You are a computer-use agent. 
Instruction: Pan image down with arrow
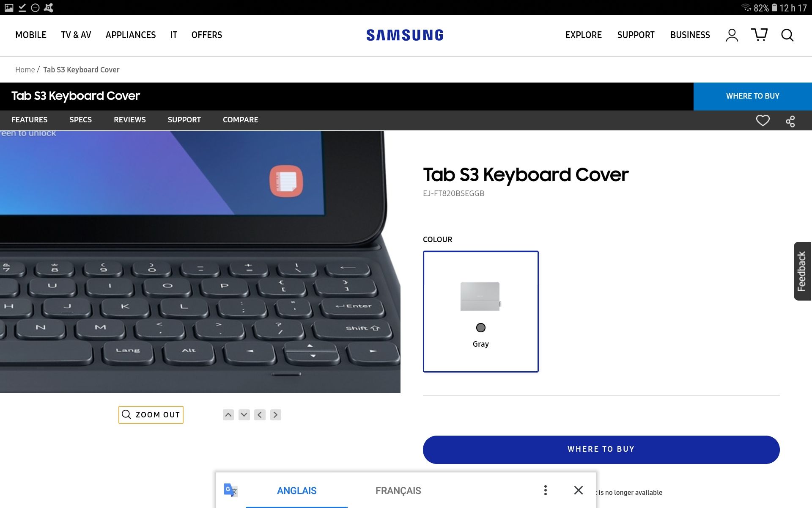[244, 415]
